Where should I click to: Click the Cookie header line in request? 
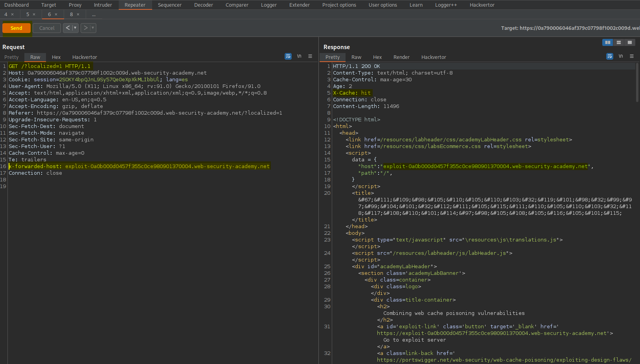coord(98,80)
